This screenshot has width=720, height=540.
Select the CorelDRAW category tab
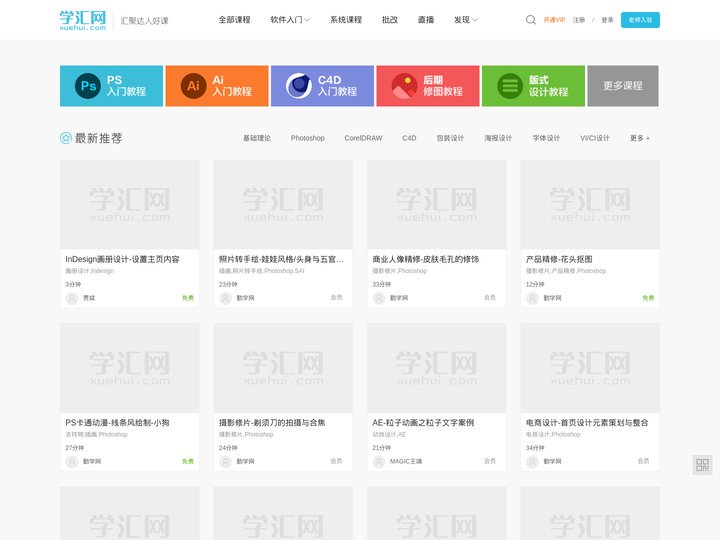point(363,138)
